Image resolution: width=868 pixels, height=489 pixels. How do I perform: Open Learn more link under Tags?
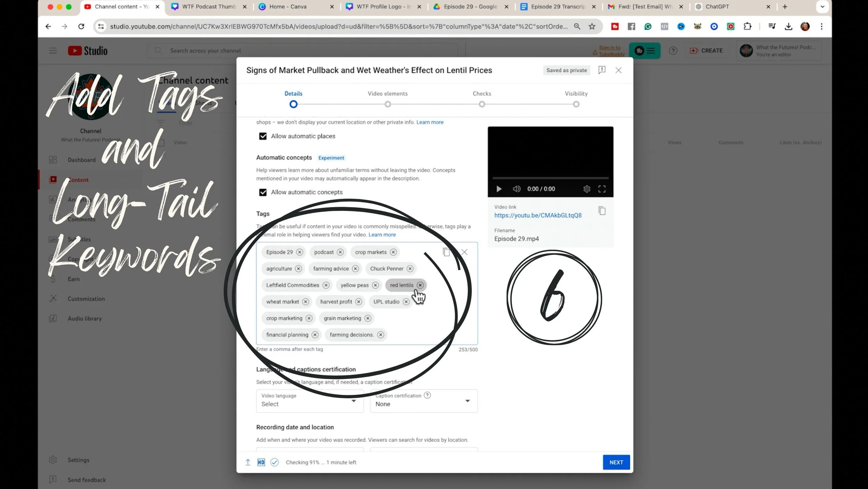pos(382,235)
